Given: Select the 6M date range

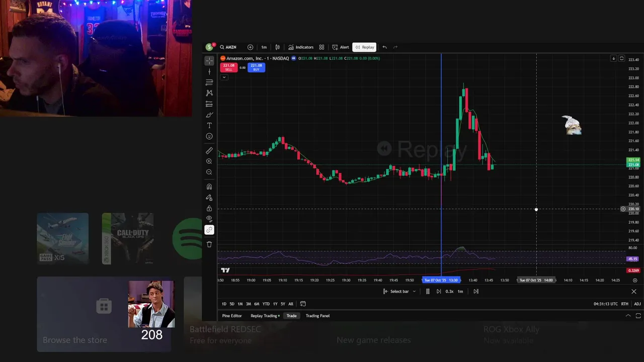Looking at the screenshot, I should (x=257, y=304).
